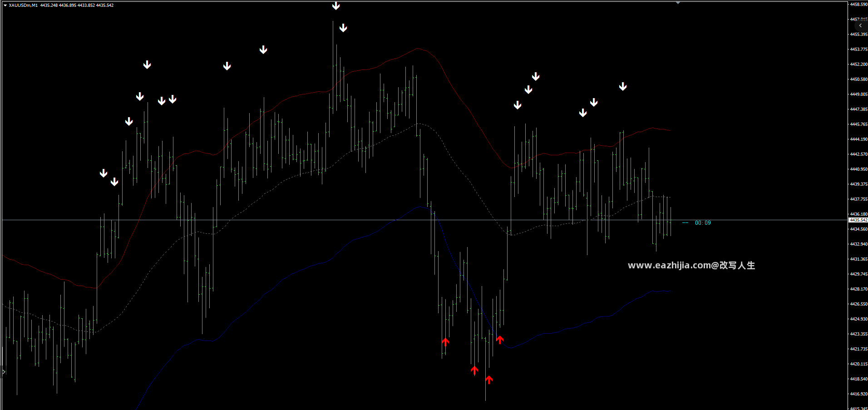This screenshot has width=868, height=410.
Task: Click the gray chart shift triangle marker at the top
Action: pyautogui.click(x=678, y=3)
